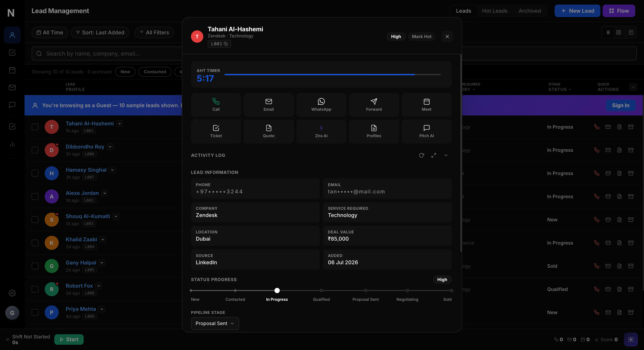
Task: Switch to grid view layout
Action: tap(619, 32)
